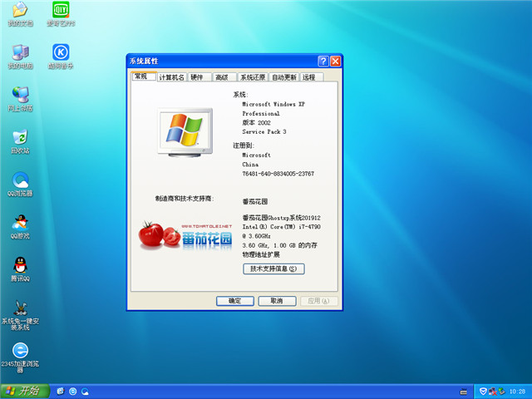This screenshot has height=399, width=532.
Task: Open QQ browser quick launch taskbar icon
Action: click(x=85, y=392)
